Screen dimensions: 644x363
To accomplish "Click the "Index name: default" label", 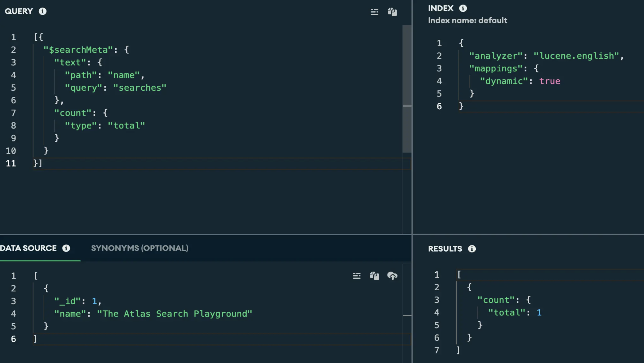I will pos(467,20).
